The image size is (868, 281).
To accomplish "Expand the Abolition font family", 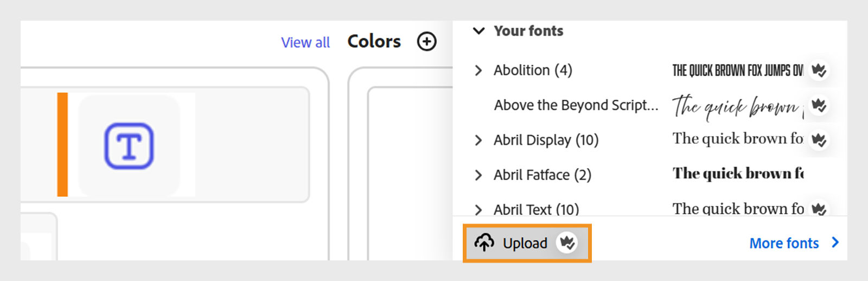I will tap(478, 71).
